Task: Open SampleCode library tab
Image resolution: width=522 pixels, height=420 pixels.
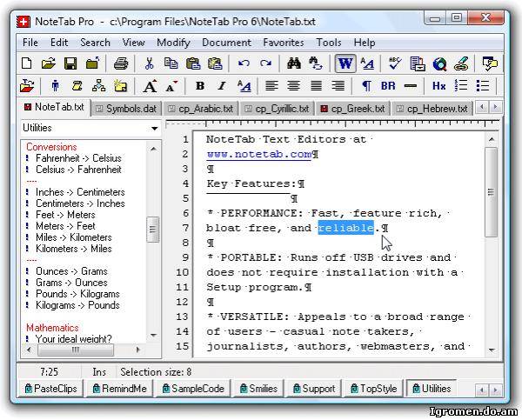Action: pyautogui.click(x=193, y=389)
